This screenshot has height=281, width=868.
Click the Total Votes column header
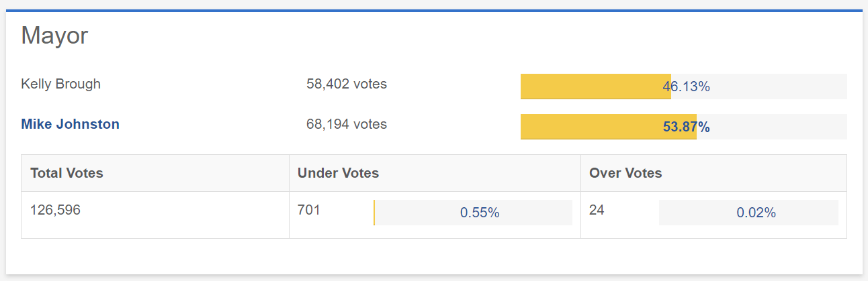(x=67, y=173)
